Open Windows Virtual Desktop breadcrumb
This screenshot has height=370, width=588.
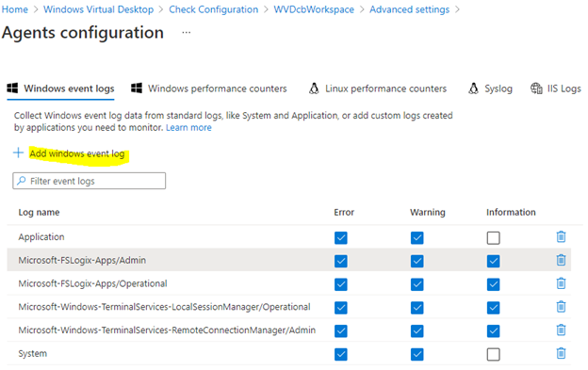click(x=98, y=9)
